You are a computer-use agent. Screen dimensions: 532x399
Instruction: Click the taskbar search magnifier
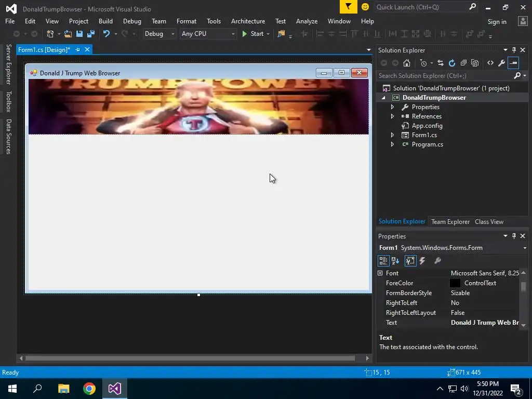pos(37,389)
